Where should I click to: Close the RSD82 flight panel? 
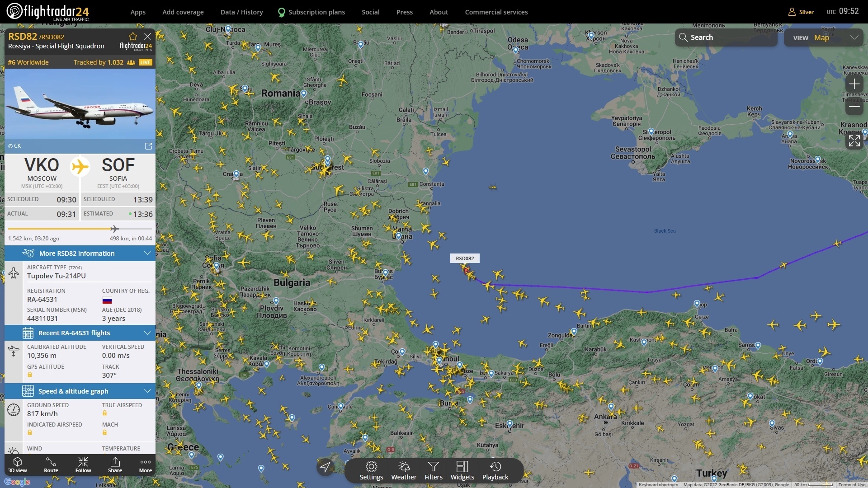[x=147, y=36]
